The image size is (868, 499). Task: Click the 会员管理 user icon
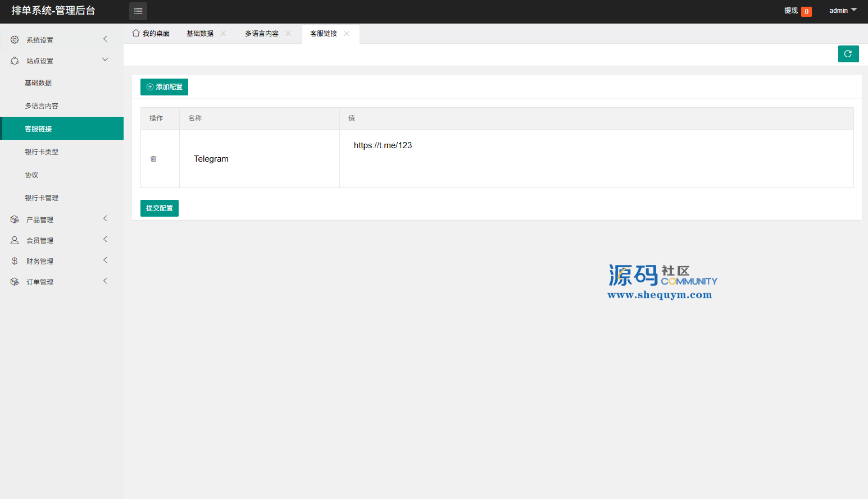pos(15,240)
